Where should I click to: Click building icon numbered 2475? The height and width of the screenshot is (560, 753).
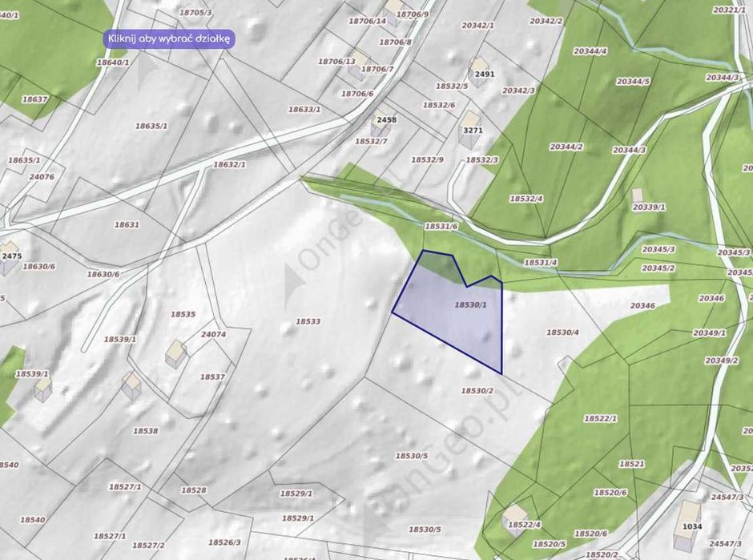click(x=10, y=259)
